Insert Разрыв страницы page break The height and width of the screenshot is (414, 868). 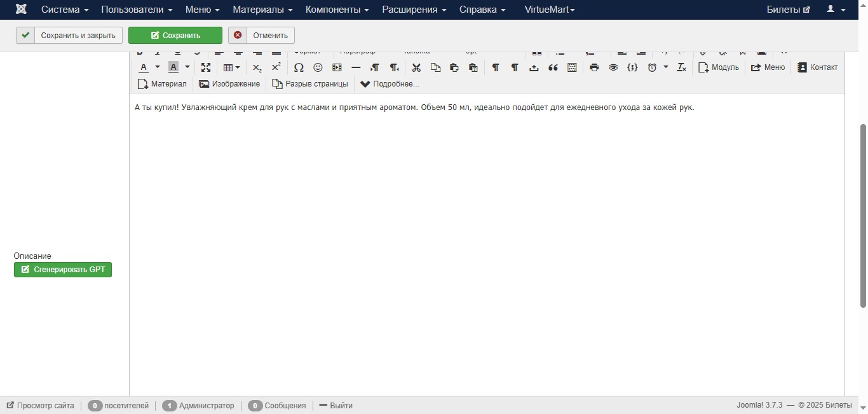click(x=310, y=84)
